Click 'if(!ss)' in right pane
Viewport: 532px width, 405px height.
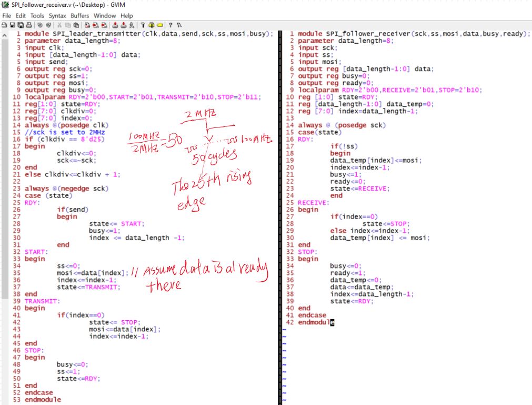coord(344,146)
